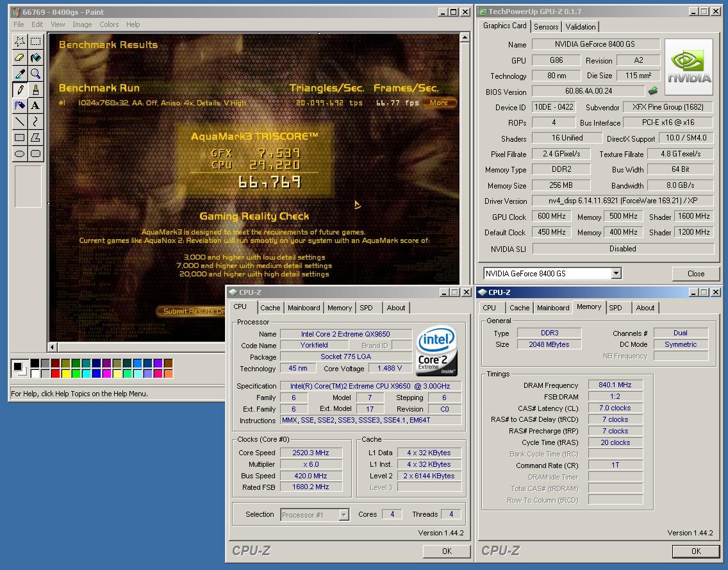Click OK in the CPU-Z memory window
Screen dimensions: 728x570
696,551
